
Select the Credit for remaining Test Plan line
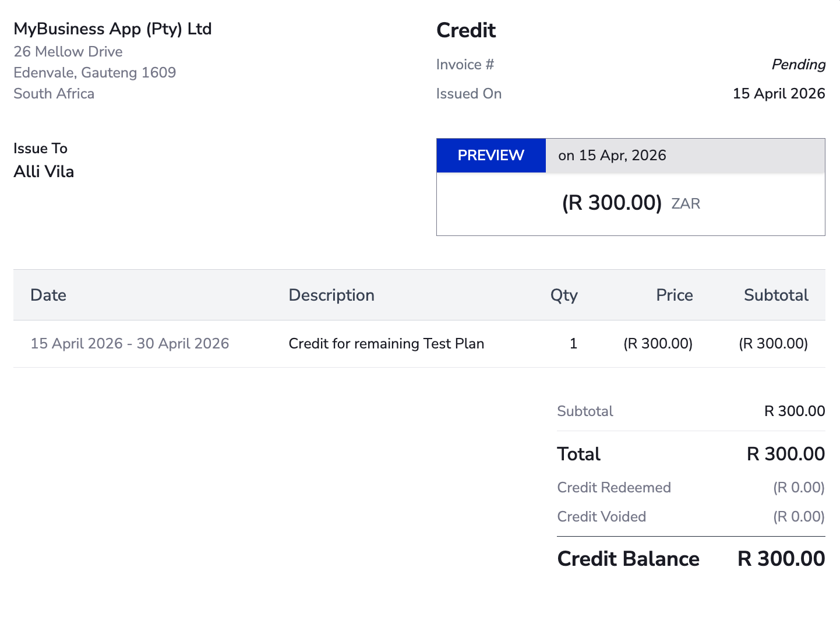click(386, 344)
